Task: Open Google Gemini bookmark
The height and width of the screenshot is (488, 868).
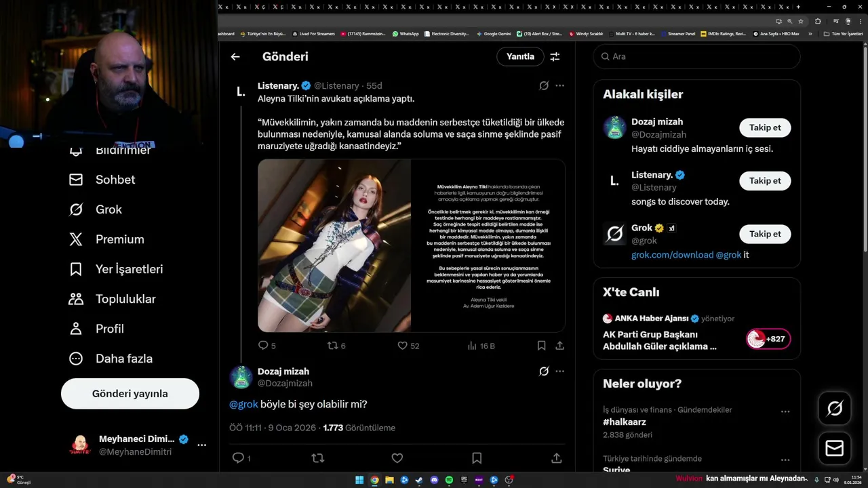Action: (494, 33)
